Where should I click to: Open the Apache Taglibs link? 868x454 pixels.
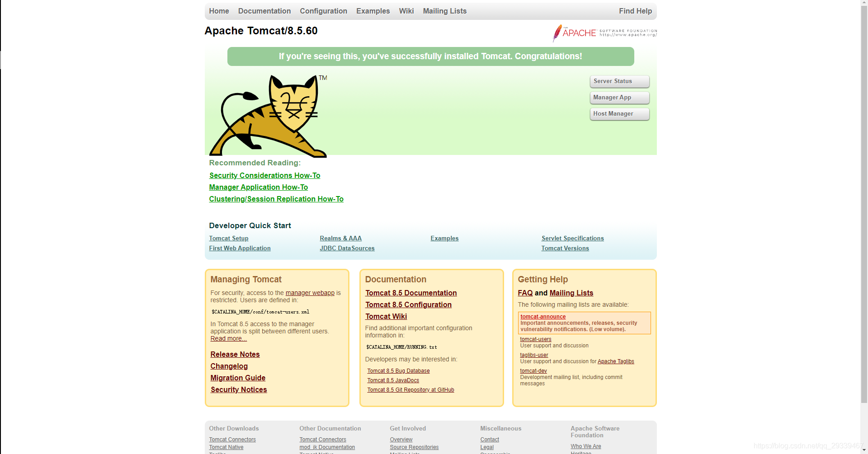coord(616,361)
